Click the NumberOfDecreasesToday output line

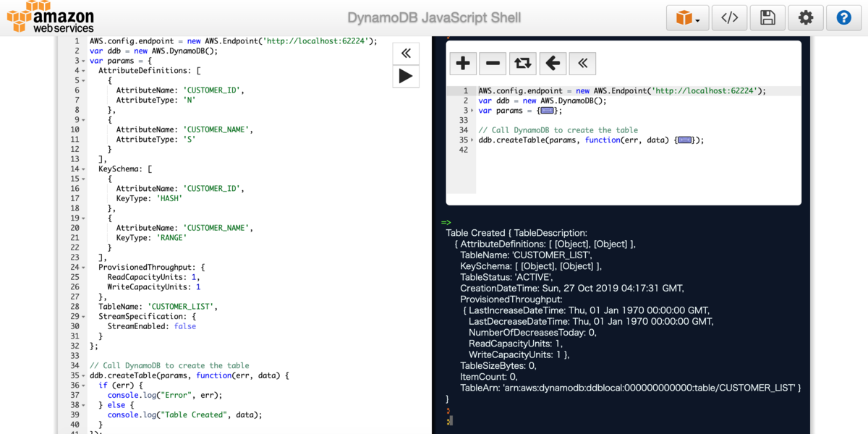532,332
